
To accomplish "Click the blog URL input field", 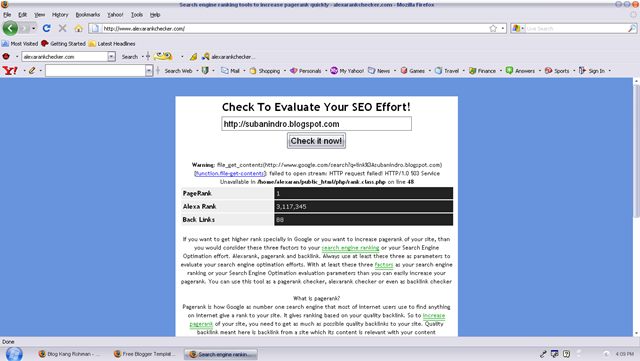I will (316, 124).
